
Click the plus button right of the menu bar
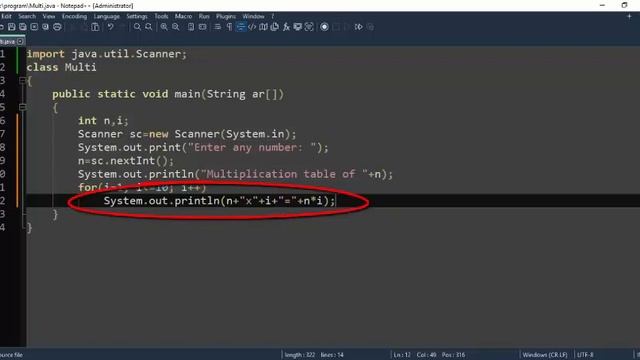point(629,16)
